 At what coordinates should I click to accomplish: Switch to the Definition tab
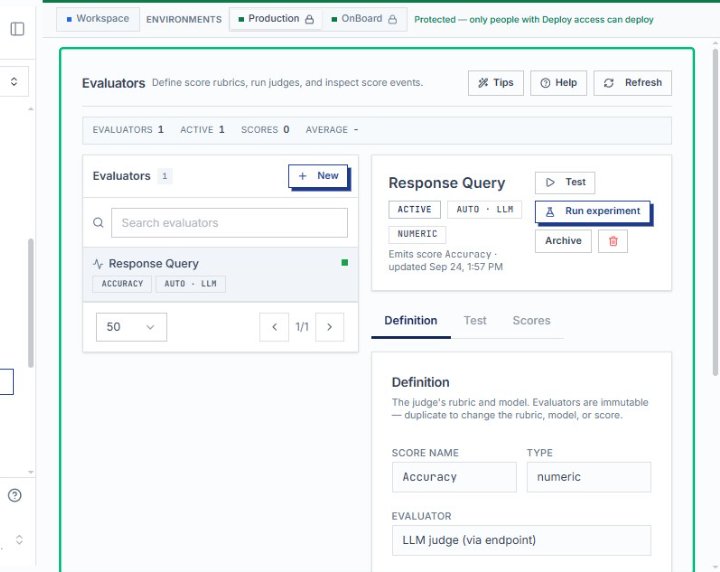tap(411, 321)
